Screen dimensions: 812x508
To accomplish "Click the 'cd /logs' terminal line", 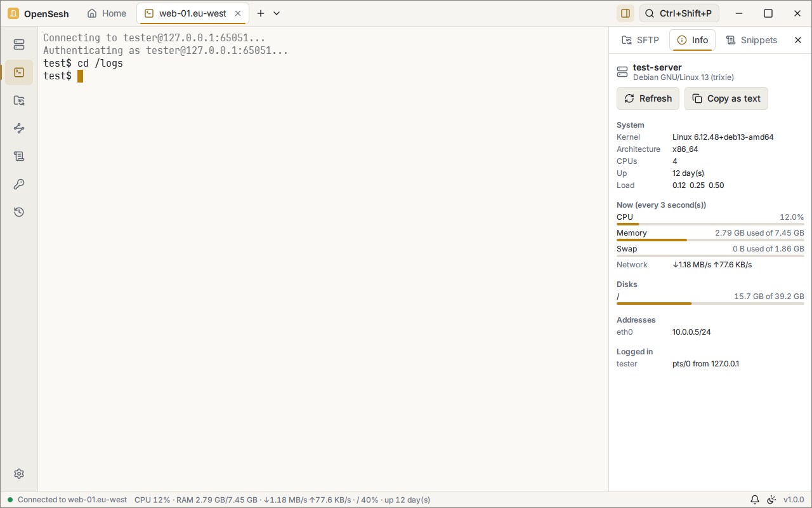I will click(83, 63).
